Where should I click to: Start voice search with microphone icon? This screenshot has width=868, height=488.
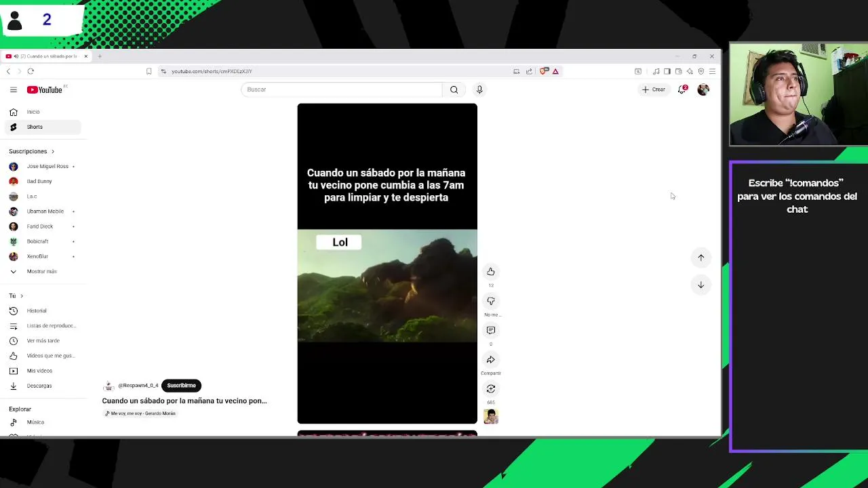[479, 89]
